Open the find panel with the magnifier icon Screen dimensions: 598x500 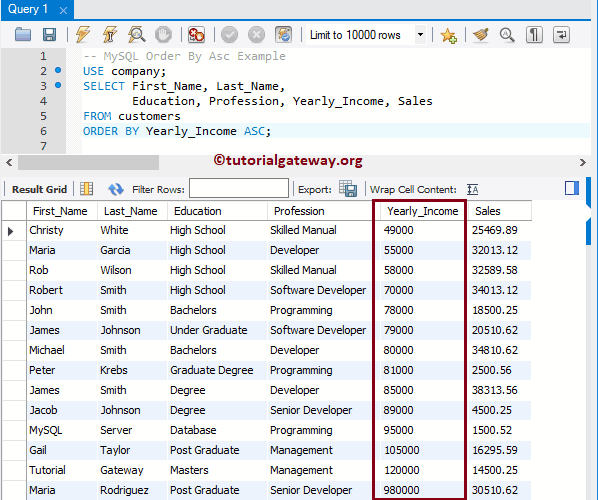[507, 35]
